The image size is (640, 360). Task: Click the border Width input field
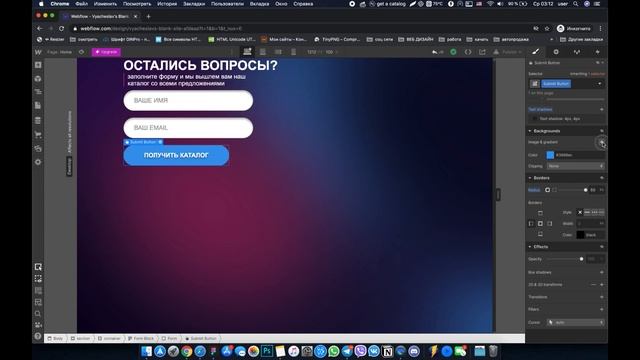tap(590, 224)
